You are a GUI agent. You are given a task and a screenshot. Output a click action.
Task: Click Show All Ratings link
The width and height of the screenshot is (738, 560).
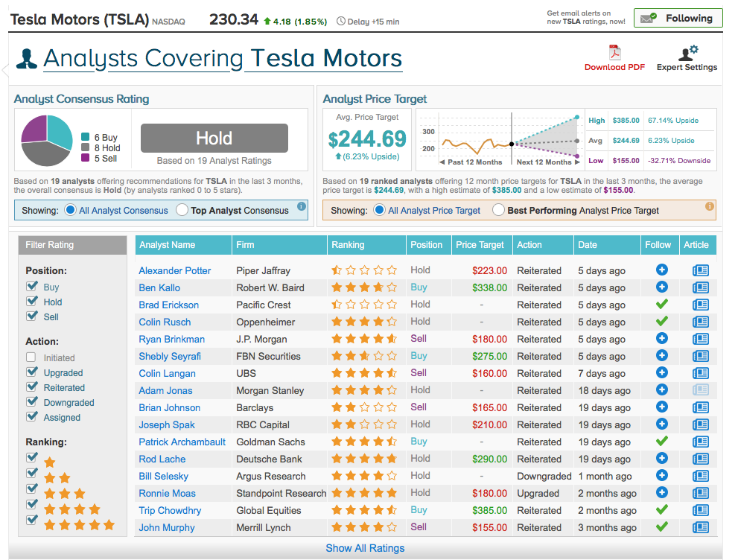click(x=365, y=548)
